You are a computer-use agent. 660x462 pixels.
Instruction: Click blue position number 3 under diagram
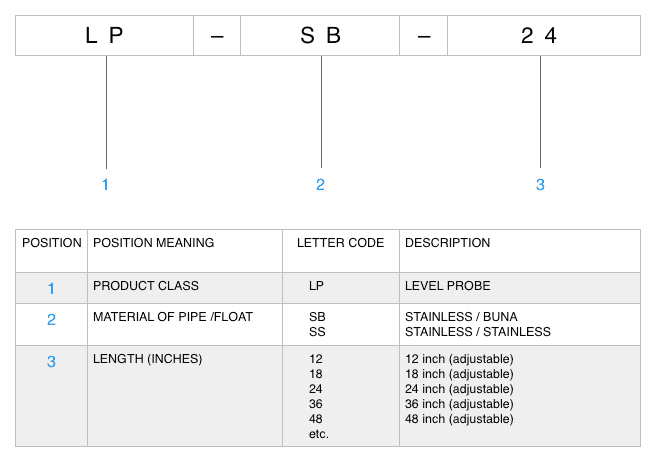click(x=540, y=184)
